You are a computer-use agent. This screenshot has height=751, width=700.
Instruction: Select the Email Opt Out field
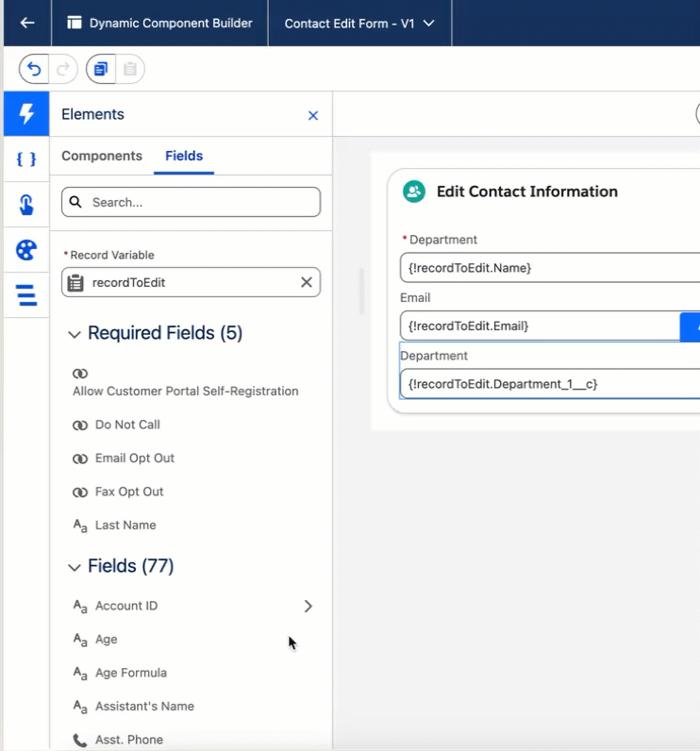[135, 459]
